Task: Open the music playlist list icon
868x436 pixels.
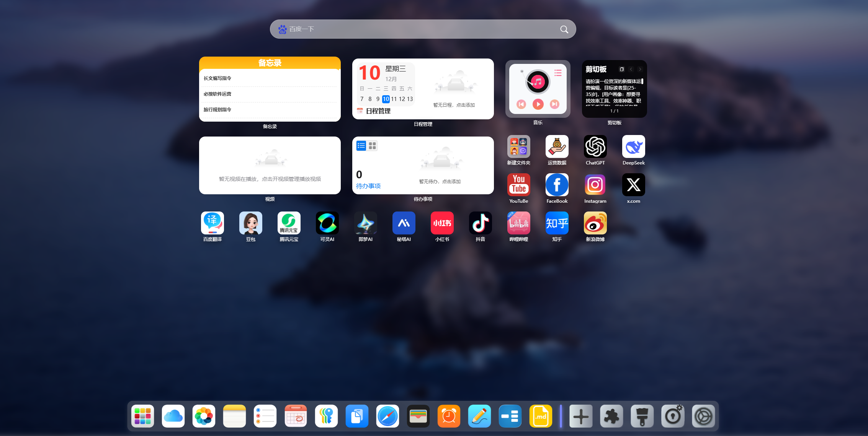Action: click(558, 73)
